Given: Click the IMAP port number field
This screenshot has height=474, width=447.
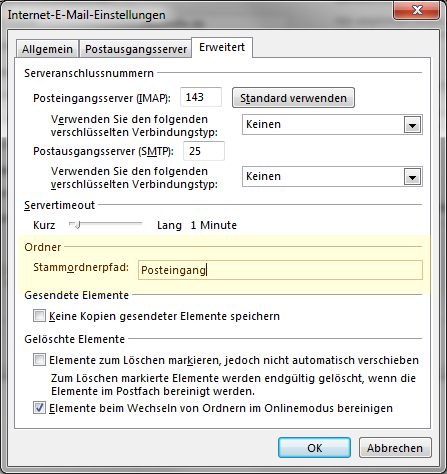Looking at the screenshot, I should click(201, 97).
